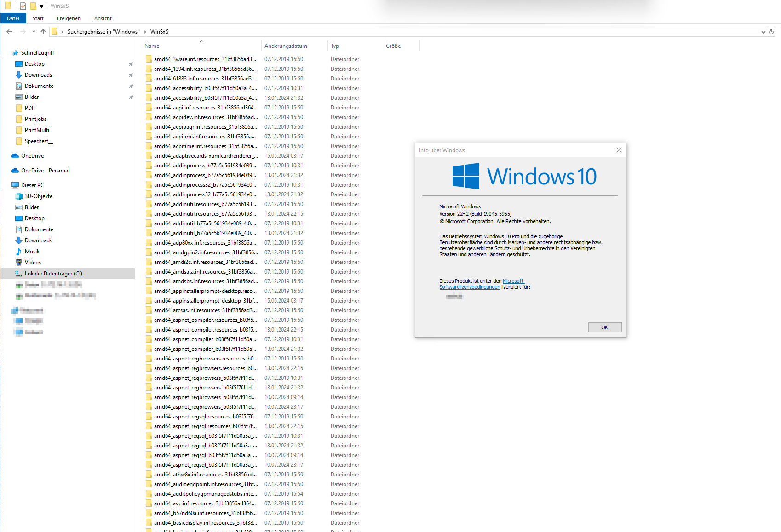The width and height of the screenshot is (781, 532).
Task: Open the recent locations dropdown arrow
Action: tap(34, 32)
